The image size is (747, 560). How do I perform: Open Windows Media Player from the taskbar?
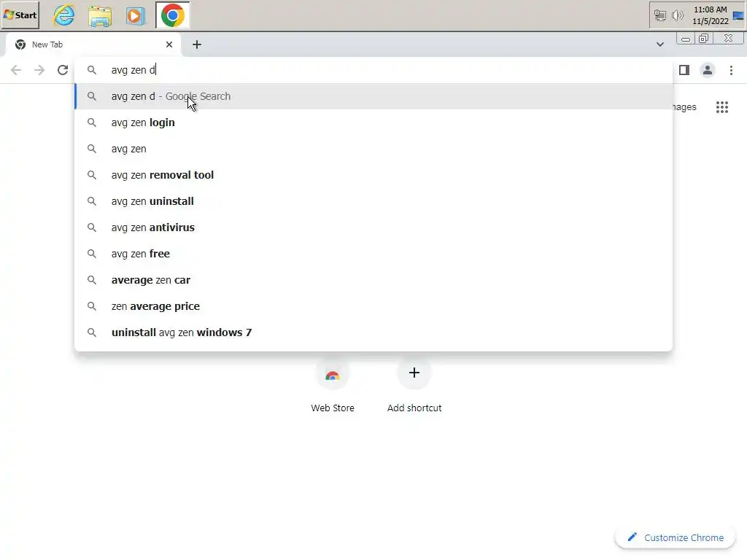pos(135,16)
